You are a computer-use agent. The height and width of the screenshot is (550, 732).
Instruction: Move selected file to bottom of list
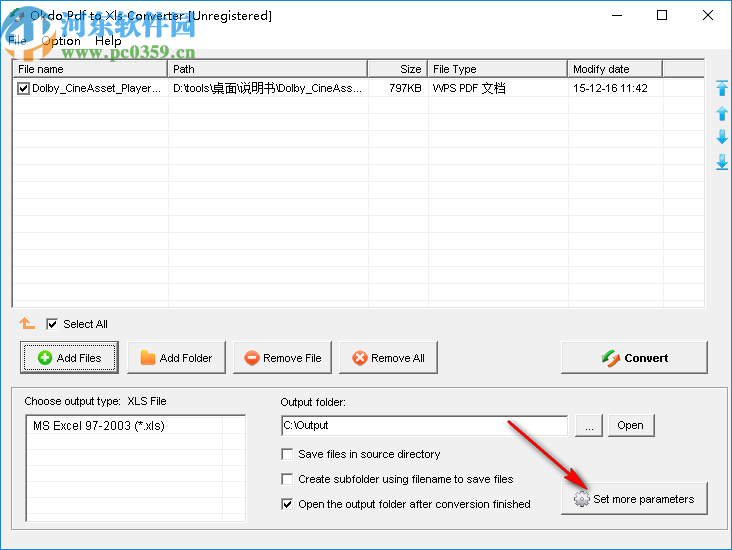(722, 162)
